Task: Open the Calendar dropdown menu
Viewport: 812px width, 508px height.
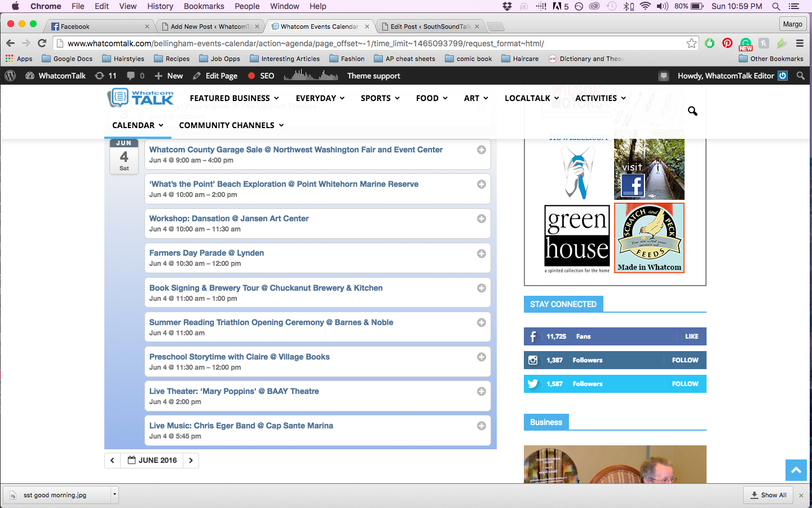Action: pyautogui.click(x=138, y=125)
